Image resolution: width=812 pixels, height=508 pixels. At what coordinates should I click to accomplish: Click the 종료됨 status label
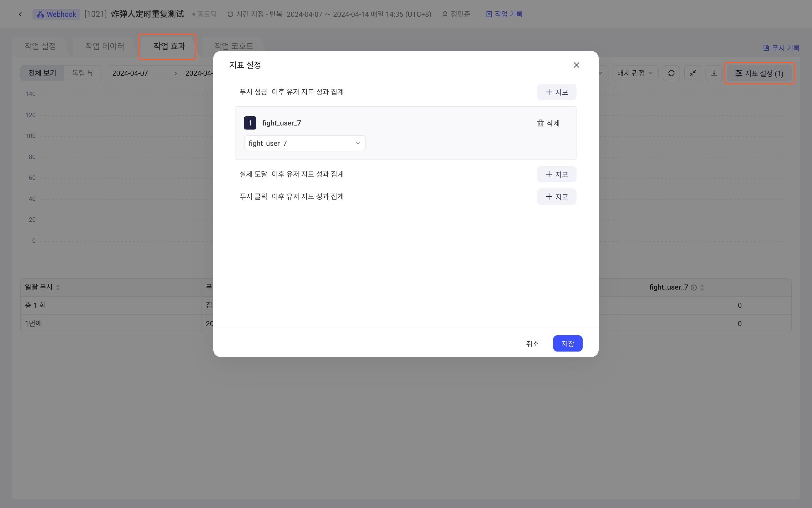[x=204, y=14]
